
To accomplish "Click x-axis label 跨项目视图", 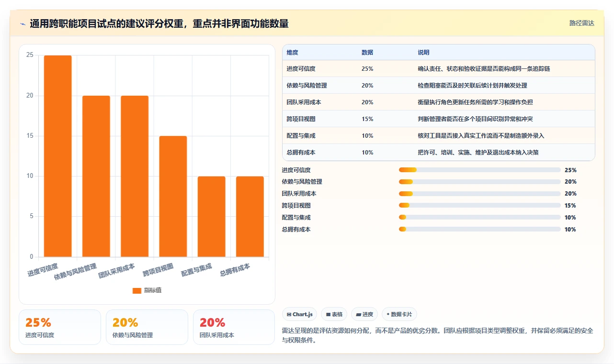I will [158, 270].
